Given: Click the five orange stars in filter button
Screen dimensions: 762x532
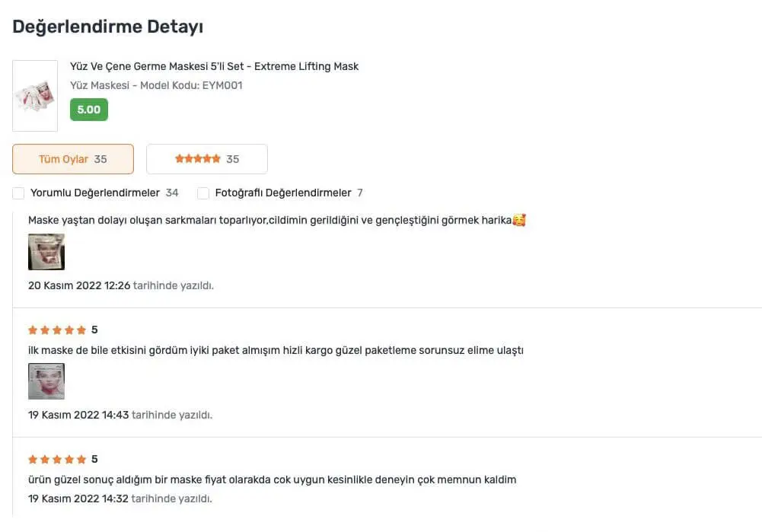Looking at the screenshot, I should (x=197, y=159).
